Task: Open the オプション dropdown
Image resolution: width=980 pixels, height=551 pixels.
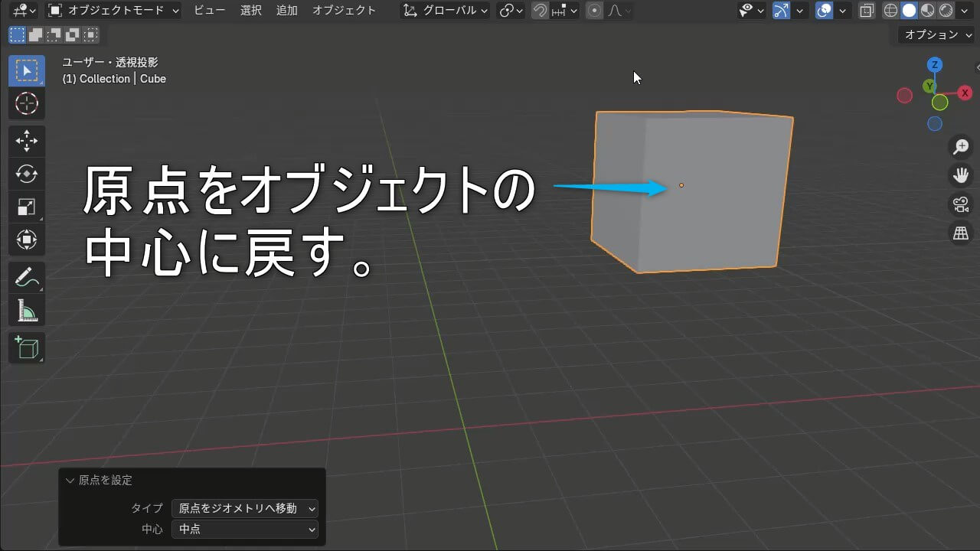Action: pyautogui.click(x=937, y=34)
